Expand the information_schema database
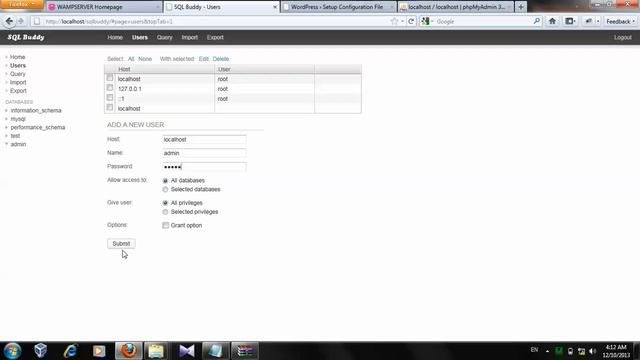The width and height of the screenshot is (640, 360). [x=7, y=111]
